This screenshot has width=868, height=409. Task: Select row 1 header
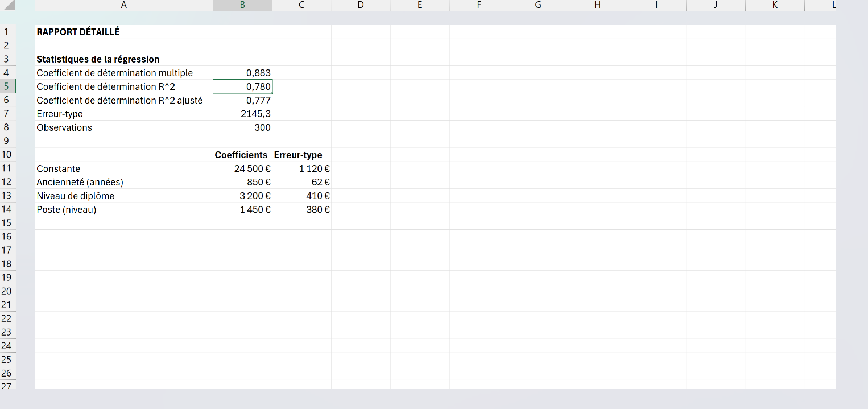point(8,32)
